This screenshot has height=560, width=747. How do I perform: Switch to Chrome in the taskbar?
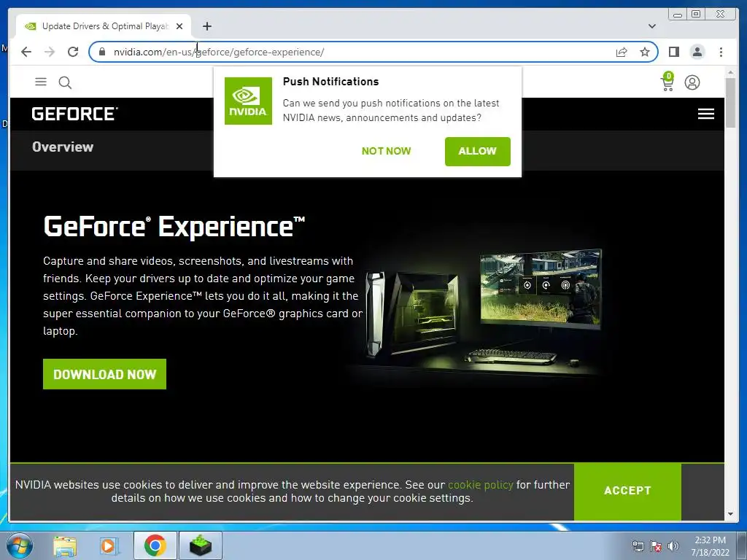click(x=155, y=545)
